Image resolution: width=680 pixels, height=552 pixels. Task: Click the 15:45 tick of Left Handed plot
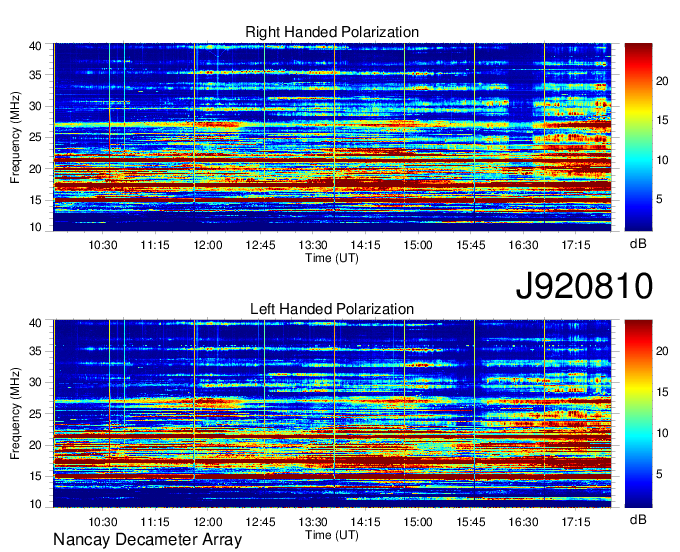pos(471,522)
